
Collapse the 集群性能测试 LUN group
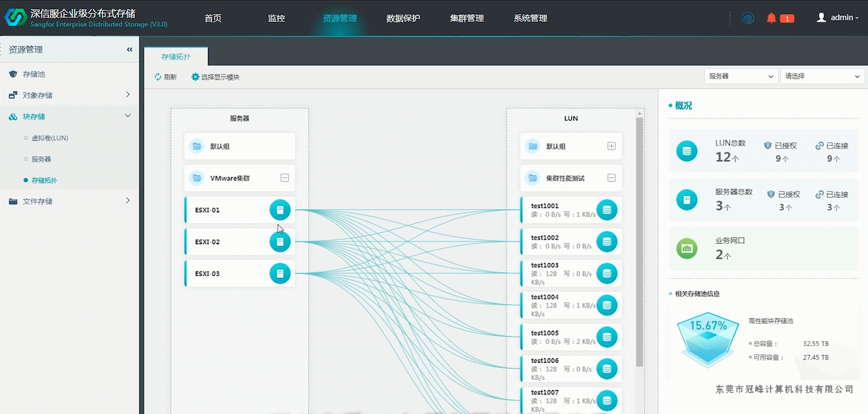pyautogui.click(x=611, y=179)
